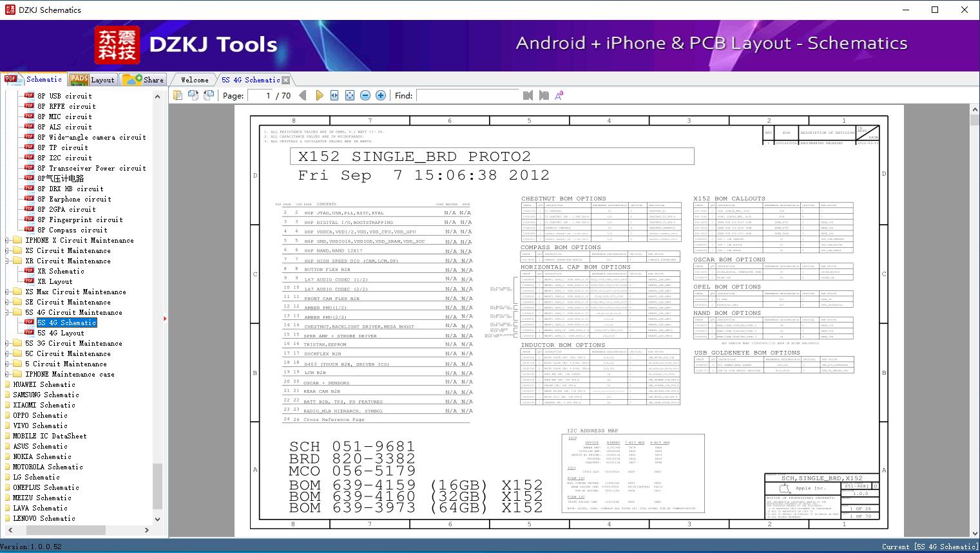980x553 pixels.
Task: Click the PDF icon beside 8P MIC circuit
Action: coord(29,117)
